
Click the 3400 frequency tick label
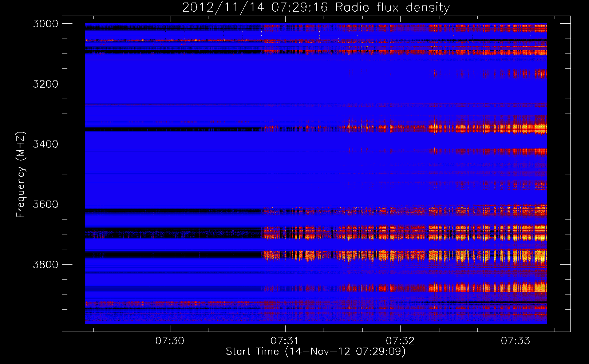pyautogui.click(x=46, y=144)
